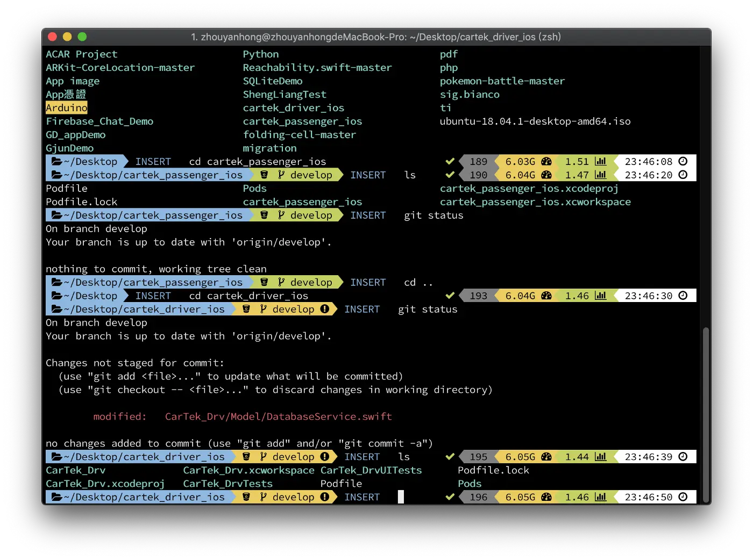The image size is (753, 560).
Task: Click 'folding-cell-master' in the listing
Action: click(x=300, y=135)
